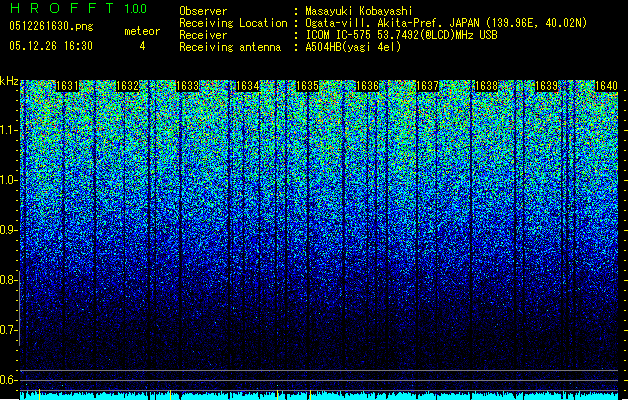Click the 1640 time marker

pos(607,86)
